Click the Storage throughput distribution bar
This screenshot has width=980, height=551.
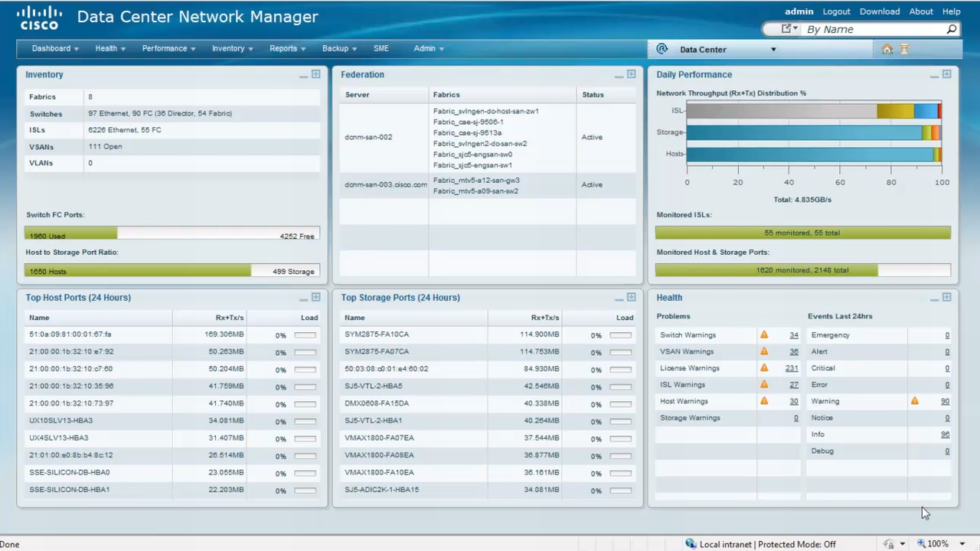(x=814, y=132)
